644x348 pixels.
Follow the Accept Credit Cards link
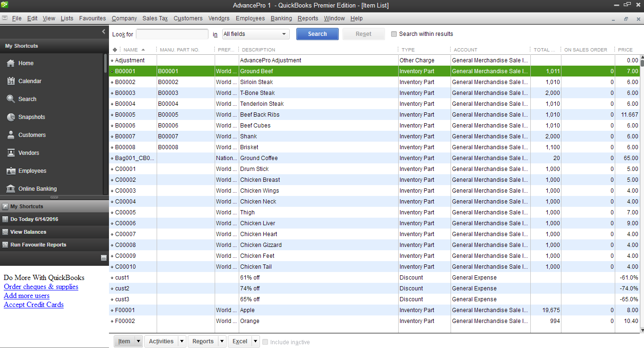(x=33, y=305)
